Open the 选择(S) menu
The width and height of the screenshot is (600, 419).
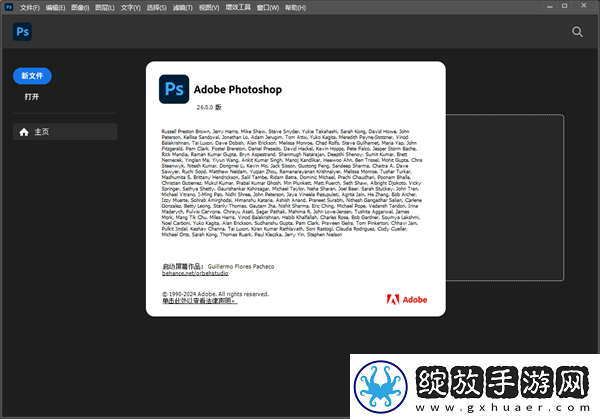click(x=157, y=8)
